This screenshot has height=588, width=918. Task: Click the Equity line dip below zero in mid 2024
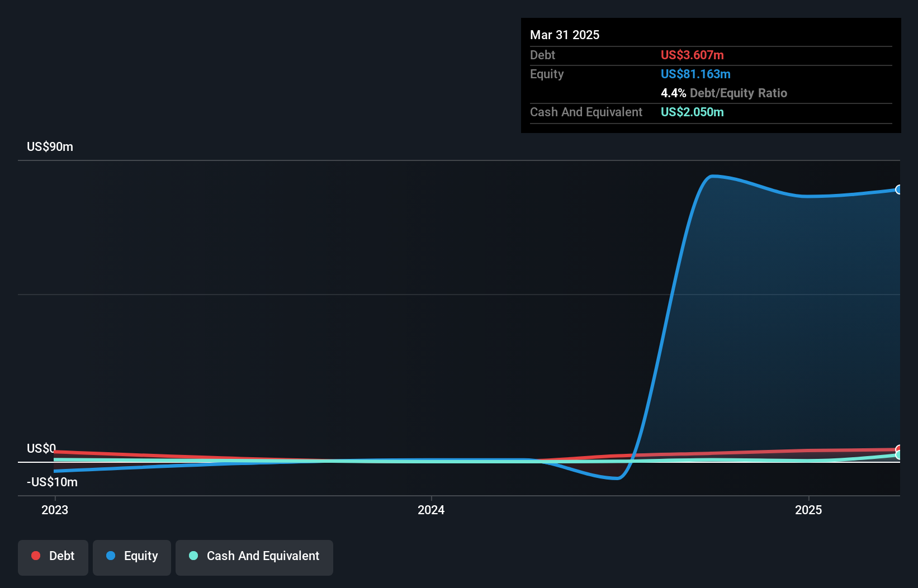pyautogui.click(x=616, y=478)
